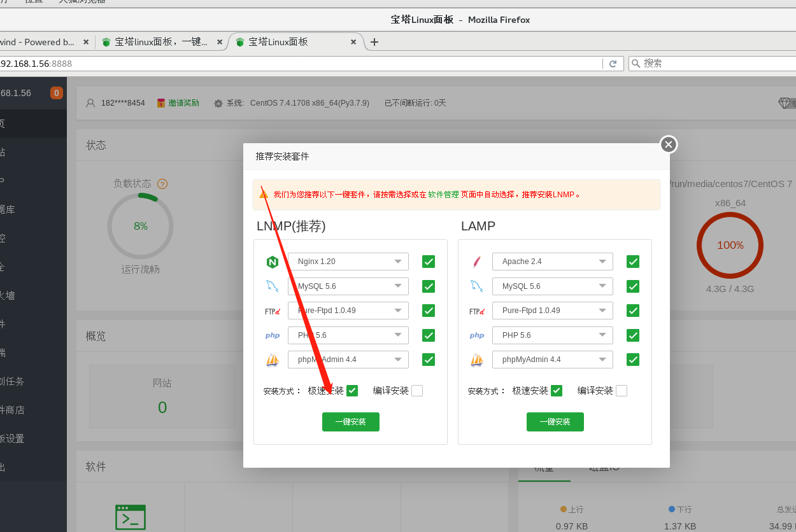This screenshot has width=796, height=532.
Task: Open LNMP PHP 5.6 version dropdown
Action: coord(348,335)
